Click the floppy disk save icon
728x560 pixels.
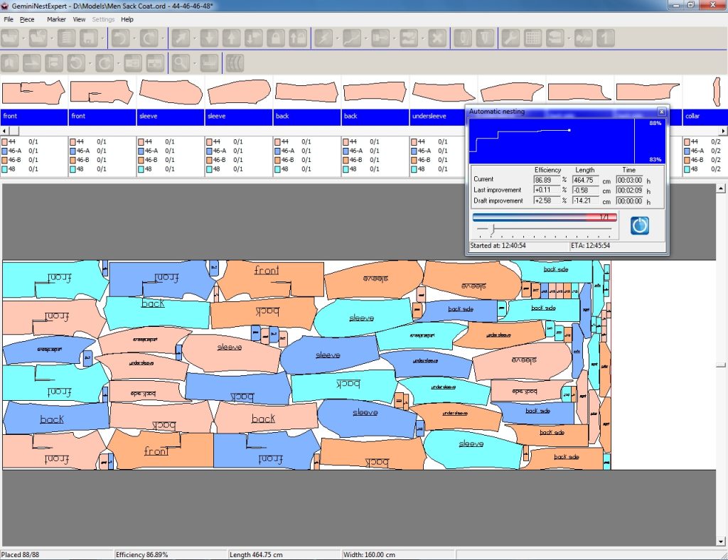88,38
